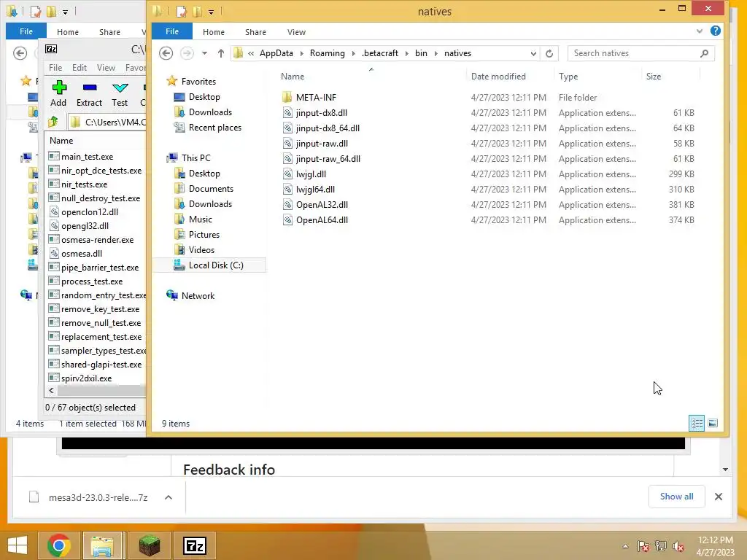Click the Add icon in 7-Zip toolbar

(59, 87)
